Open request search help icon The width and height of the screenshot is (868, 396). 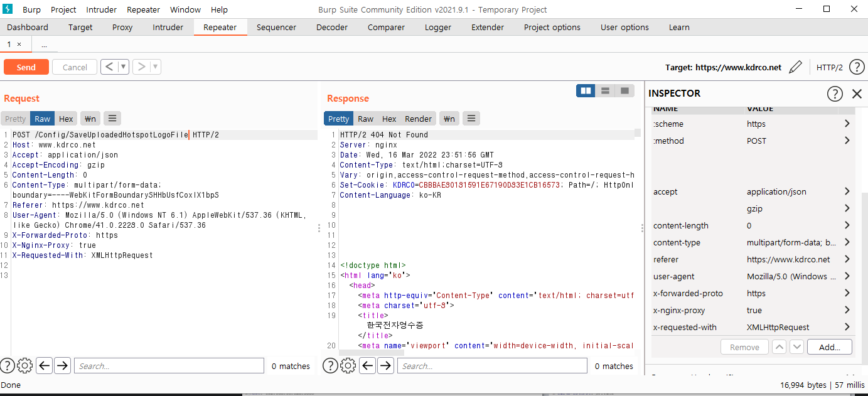coord(7,365)
